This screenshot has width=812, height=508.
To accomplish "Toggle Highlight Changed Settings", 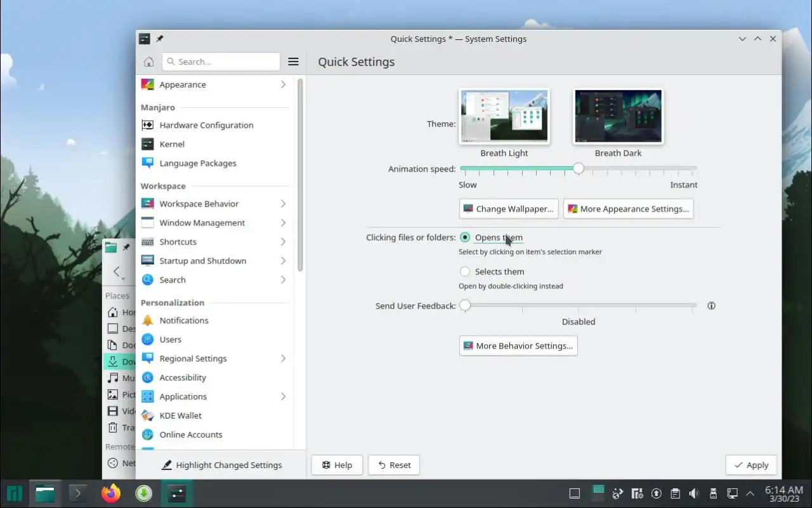I will (x=221, y=465).
